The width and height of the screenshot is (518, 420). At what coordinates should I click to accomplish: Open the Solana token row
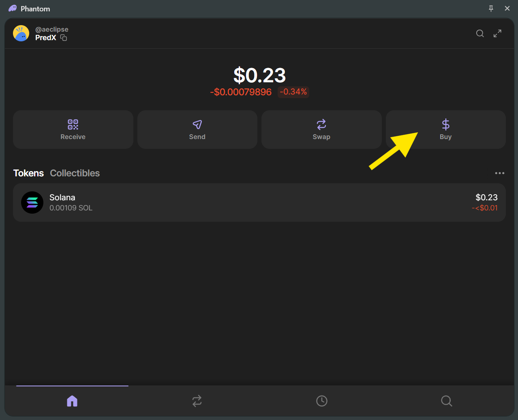[259, 202]
